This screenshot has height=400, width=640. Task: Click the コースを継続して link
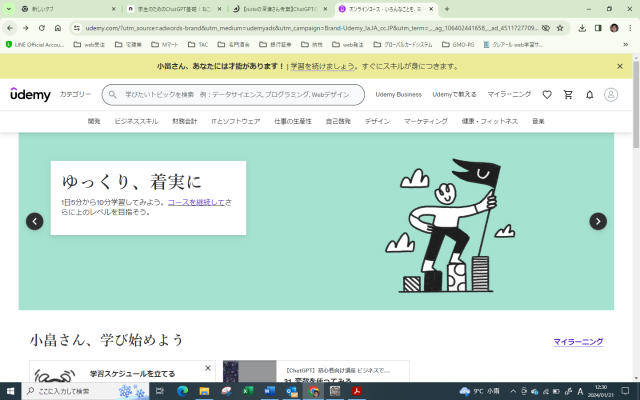(x=196, y=202)
